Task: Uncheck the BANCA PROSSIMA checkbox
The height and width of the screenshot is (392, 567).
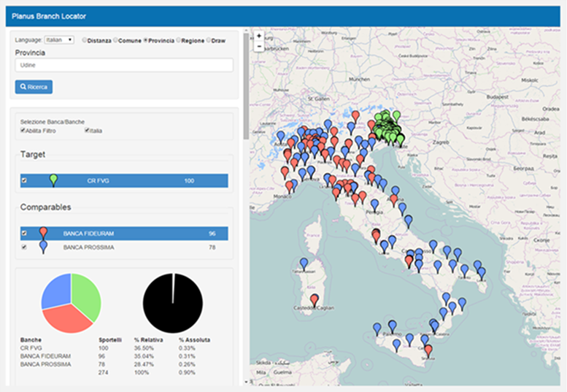Action: pyautogui.click(x=25, y=247)
